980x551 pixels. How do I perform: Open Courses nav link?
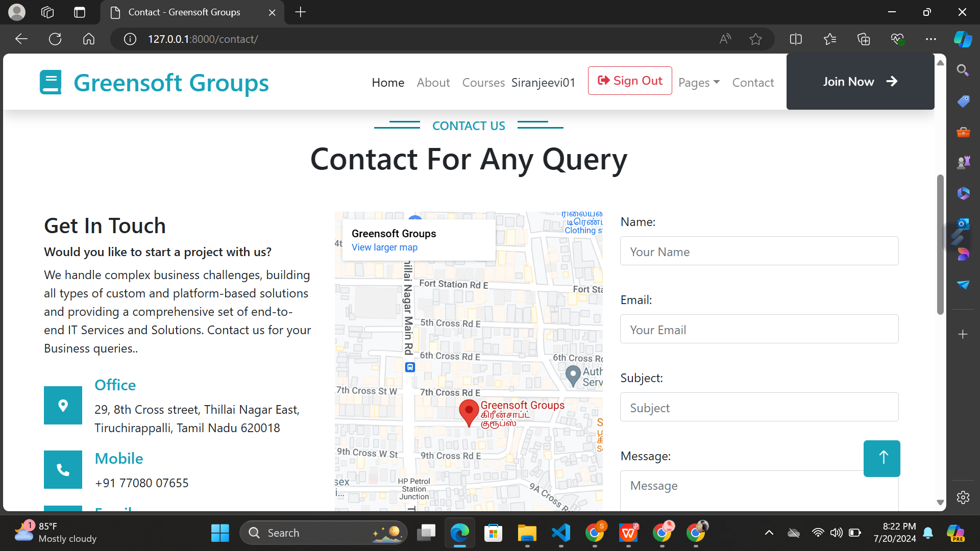(483, 83)
